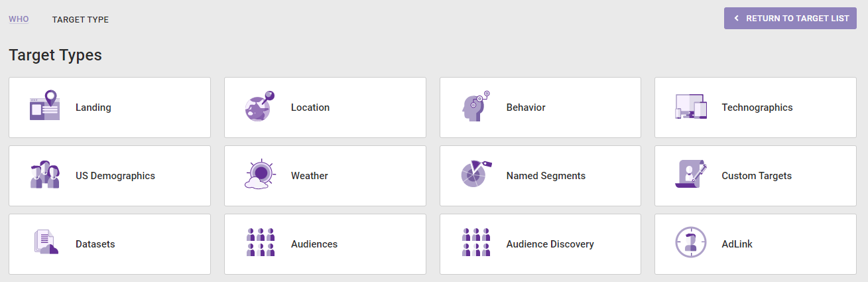Open the WHO breadcrumb link
Screen dimensions: 868x282
[19, 19]
